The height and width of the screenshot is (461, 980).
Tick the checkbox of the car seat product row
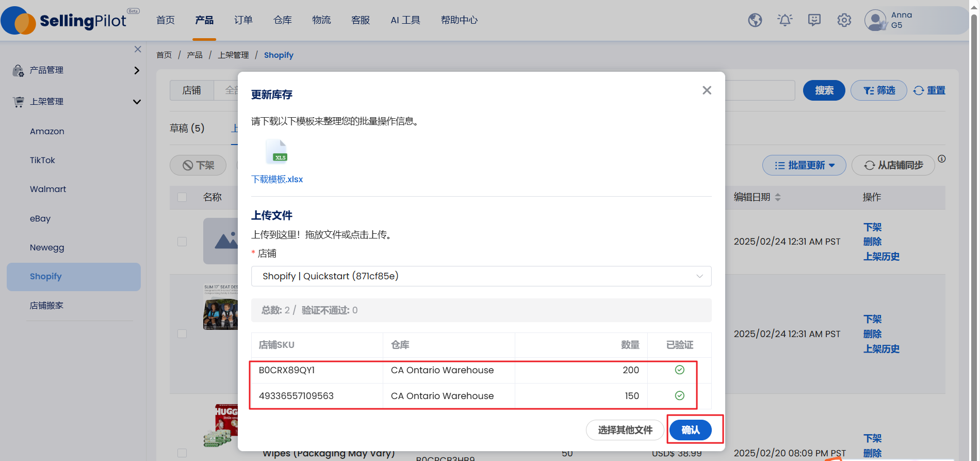[x=182, y=334]
